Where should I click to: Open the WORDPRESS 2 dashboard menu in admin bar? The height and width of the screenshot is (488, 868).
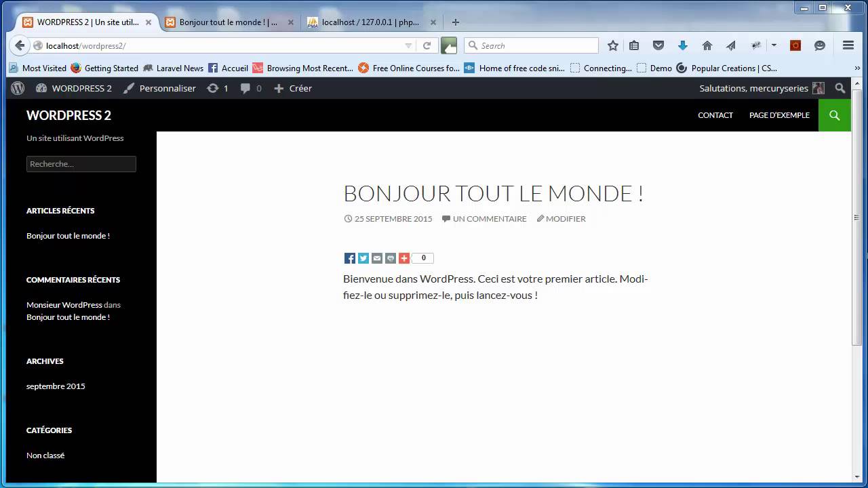coord(74,88)
